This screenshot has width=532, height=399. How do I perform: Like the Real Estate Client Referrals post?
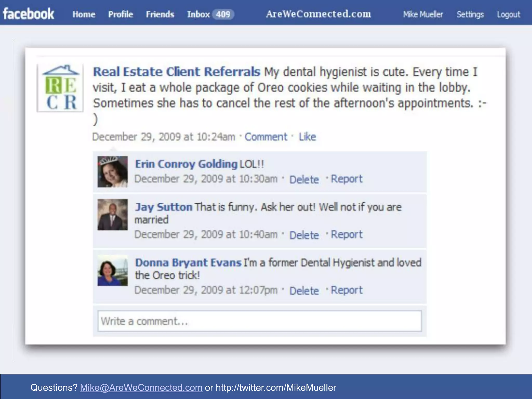click(x=307, y=137)
